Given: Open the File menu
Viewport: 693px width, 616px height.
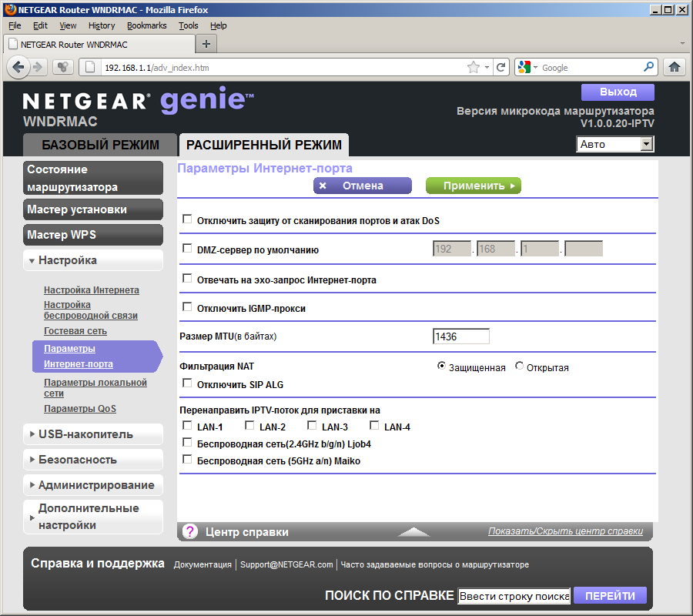Looking at the screenshot, I should tap(15, 25).
